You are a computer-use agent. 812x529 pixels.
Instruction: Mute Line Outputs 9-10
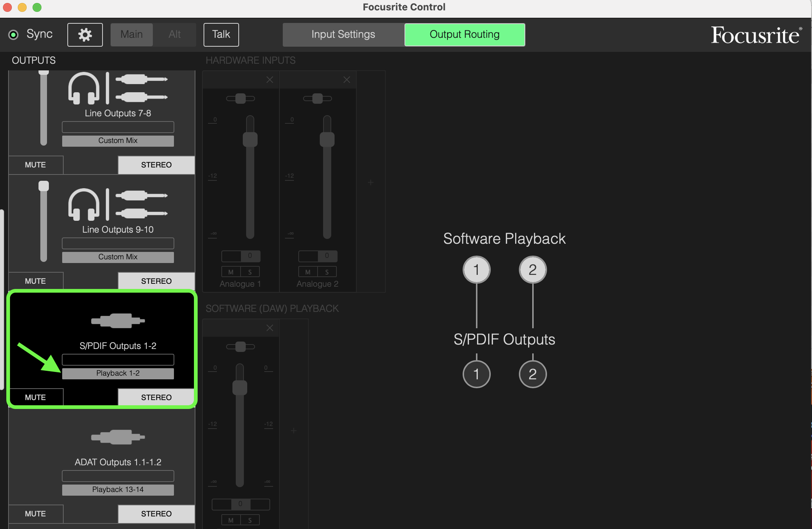click(x=35, y=281)
